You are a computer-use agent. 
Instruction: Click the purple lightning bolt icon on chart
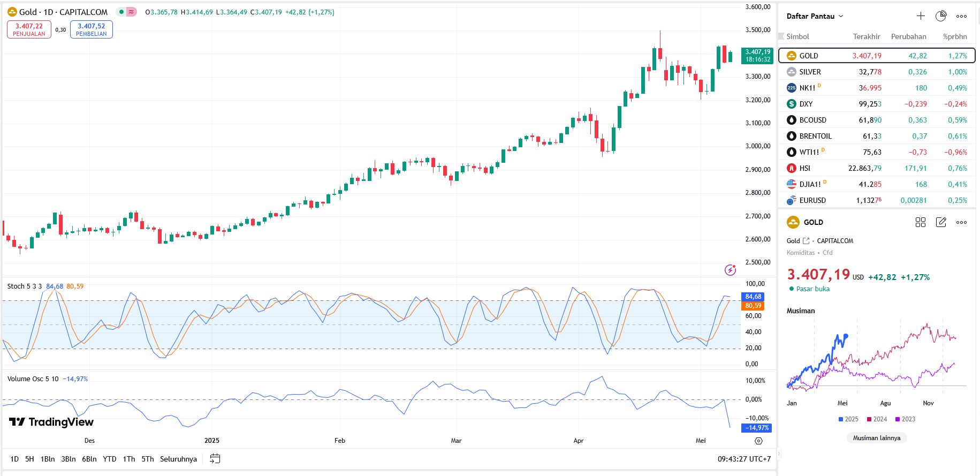[730, 270]
